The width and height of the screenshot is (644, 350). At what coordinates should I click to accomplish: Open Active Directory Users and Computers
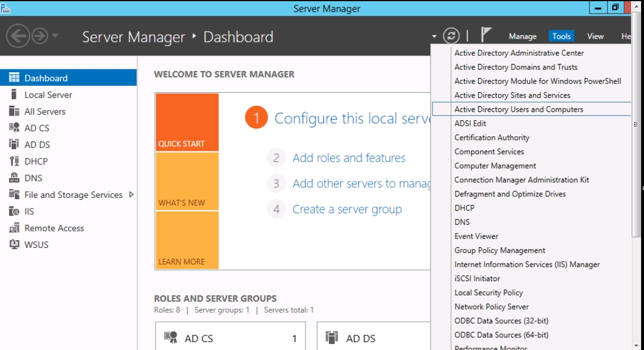point(531,109)
